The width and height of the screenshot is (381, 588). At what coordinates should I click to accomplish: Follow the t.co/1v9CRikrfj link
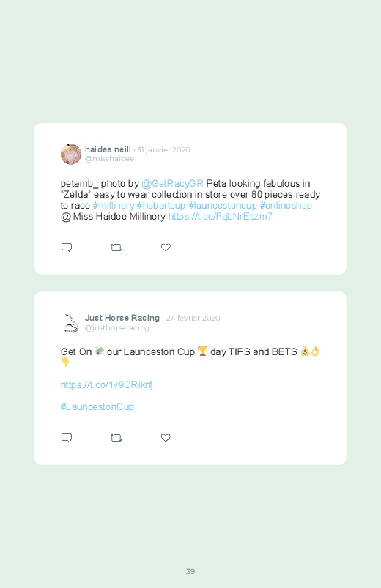106,384
